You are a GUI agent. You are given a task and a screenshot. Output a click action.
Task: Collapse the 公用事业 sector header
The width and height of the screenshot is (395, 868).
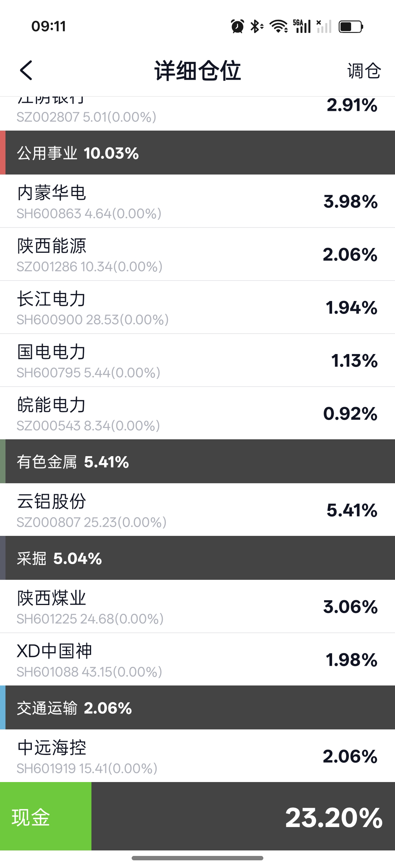(197, 153)
